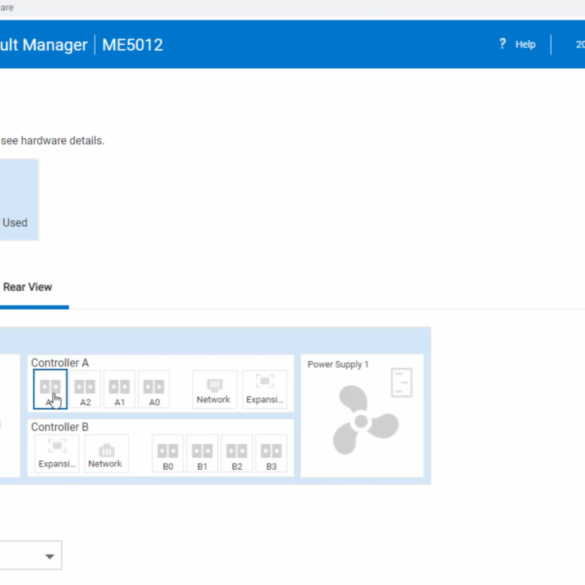
Task: Click the ME5012 title text
Action: (132, 45)
